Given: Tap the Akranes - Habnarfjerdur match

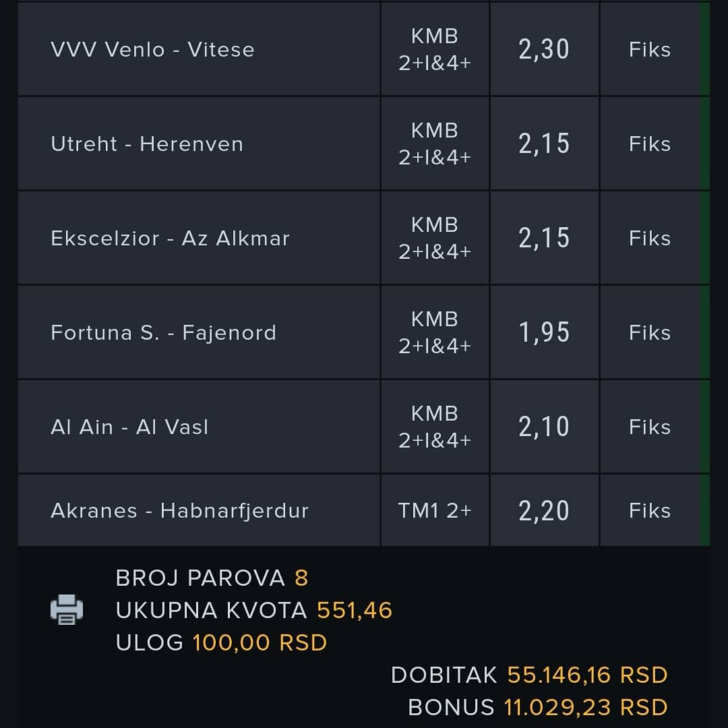Looking at the screenshot, I should [x=180, y=511].
